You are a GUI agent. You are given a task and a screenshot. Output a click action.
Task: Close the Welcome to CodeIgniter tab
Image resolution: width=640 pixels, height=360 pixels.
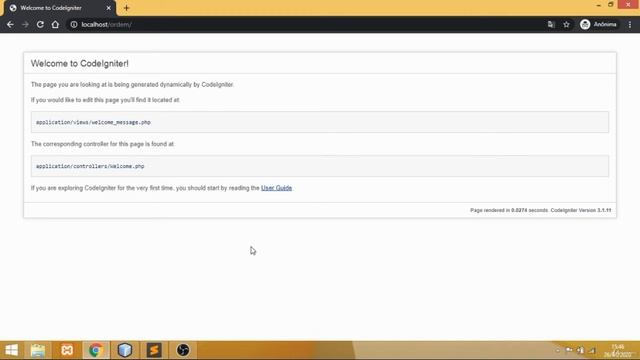(x=109, y=8)
